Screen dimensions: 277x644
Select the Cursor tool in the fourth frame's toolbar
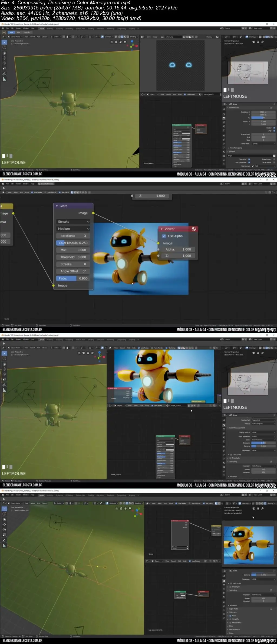[4, 514]
